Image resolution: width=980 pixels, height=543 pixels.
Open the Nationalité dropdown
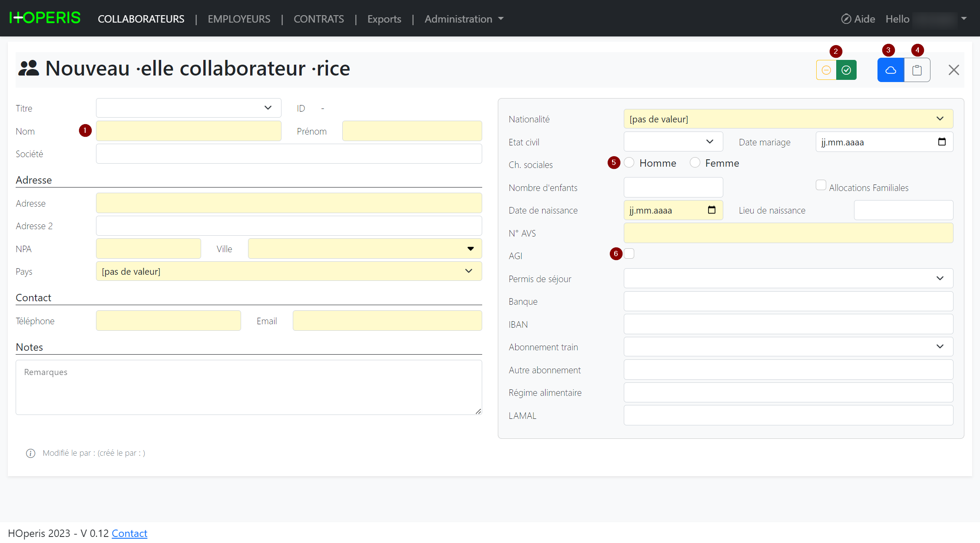click(x=788, y=119)
